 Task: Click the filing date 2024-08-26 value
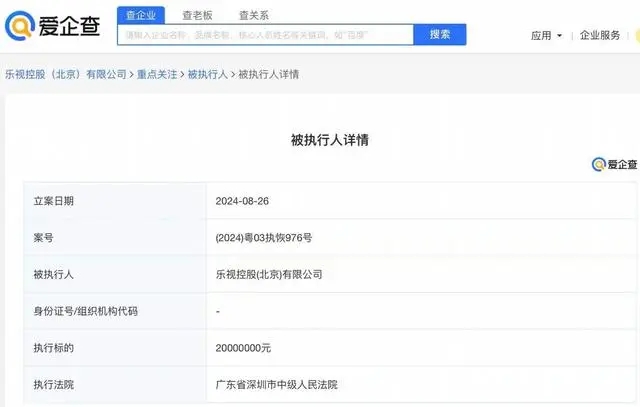pyautogui.click(x=242, y=201)
